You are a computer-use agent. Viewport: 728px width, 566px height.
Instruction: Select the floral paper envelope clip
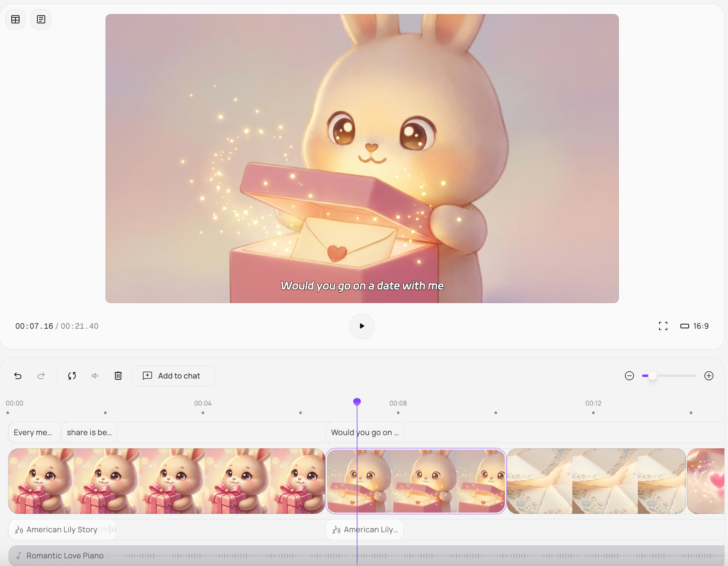point(596,481)
